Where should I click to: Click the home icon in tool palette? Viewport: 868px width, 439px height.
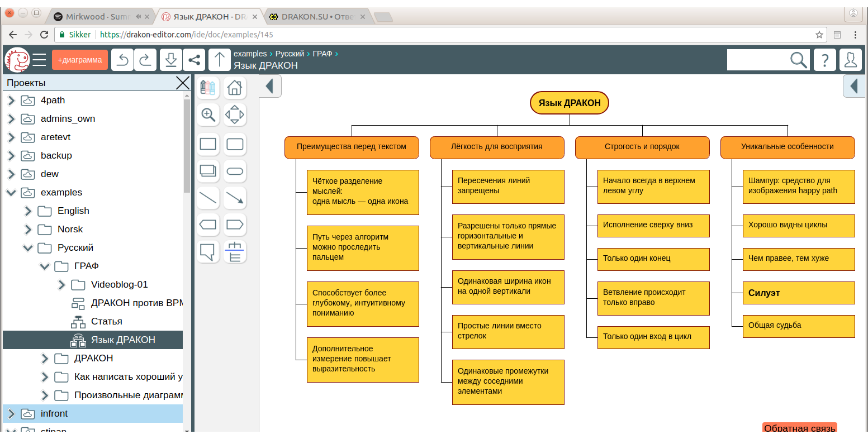tap(235, 88)
